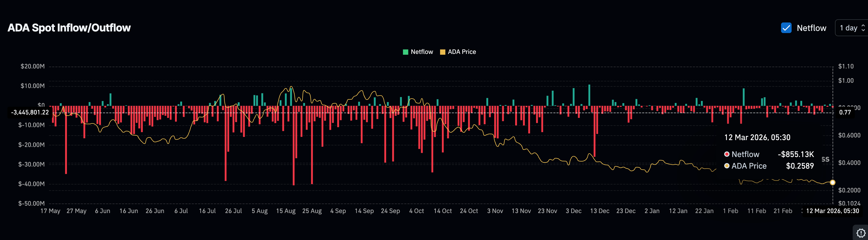Click the tooltip Netflow value -$855.13K
The height and width of the screenshot is (240, 868).
point(796,154)
